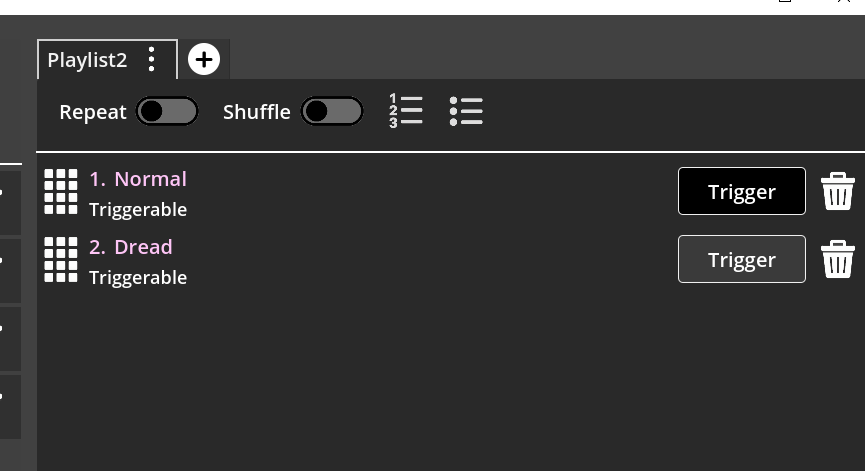Switch to numbered list view
Image resolution: width=865 pixels, height=471 pixels.
coord(406,111)
